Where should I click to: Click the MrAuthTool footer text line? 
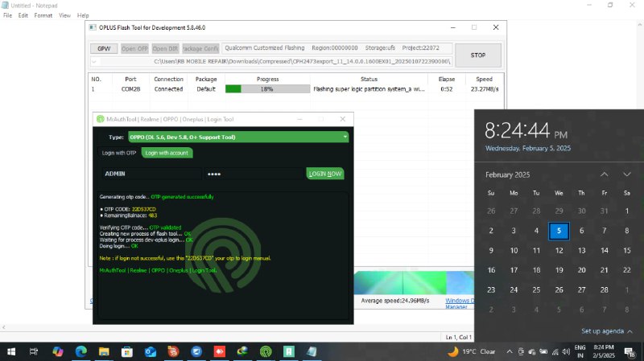158,270
